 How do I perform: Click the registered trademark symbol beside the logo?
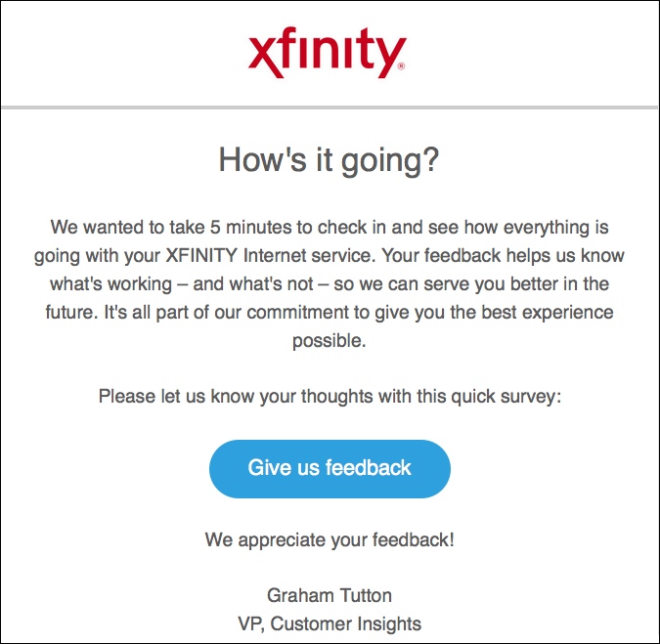click(x=401, y=66)
